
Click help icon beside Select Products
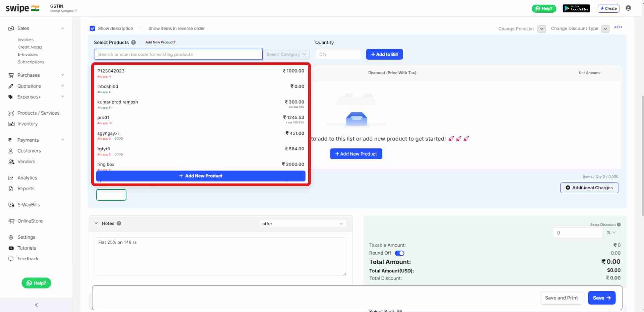133,42
